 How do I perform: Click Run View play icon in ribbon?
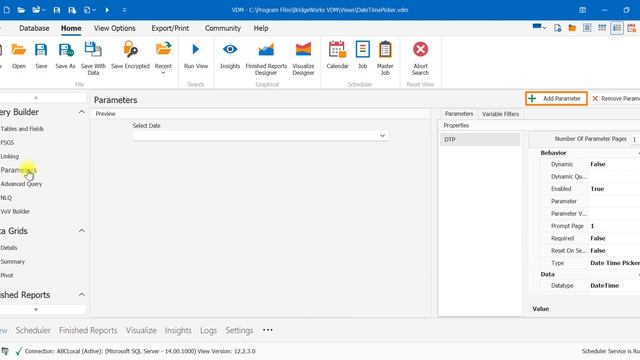tap(196, 50)
